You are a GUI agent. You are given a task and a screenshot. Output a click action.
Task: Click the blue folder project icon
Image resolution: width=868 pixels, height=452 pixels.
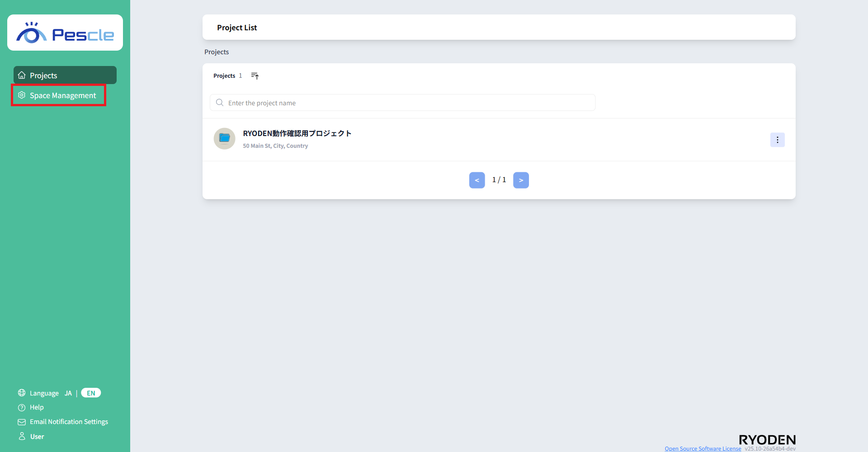tap(224, 139)
